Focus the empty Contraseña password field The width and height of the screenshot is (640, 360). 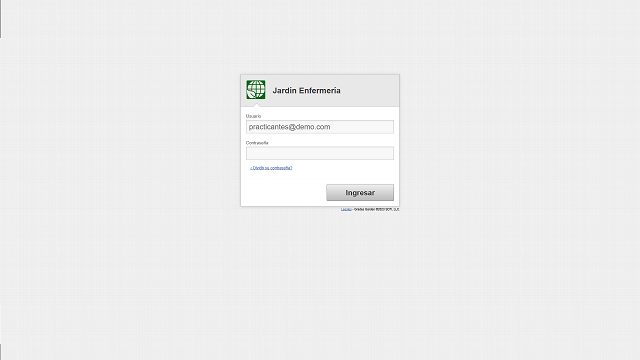pos(320,153)
